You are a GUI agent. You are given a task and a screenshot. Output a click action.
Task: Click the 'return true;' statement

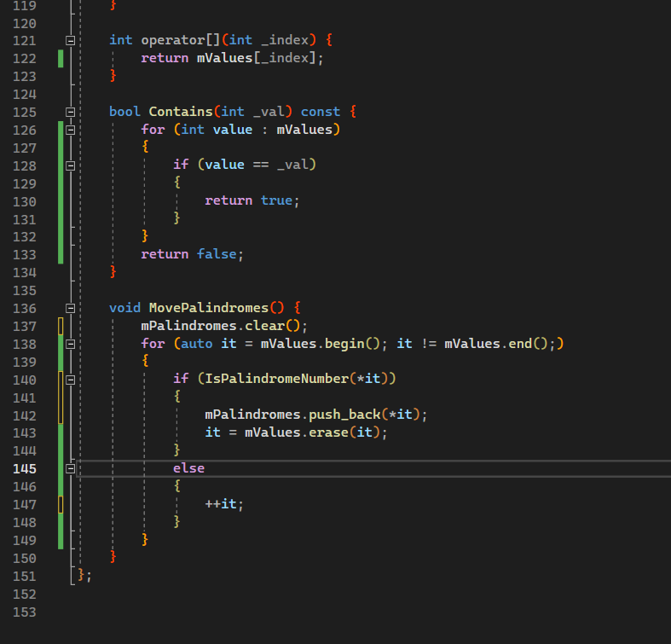[x=252, y=200]
